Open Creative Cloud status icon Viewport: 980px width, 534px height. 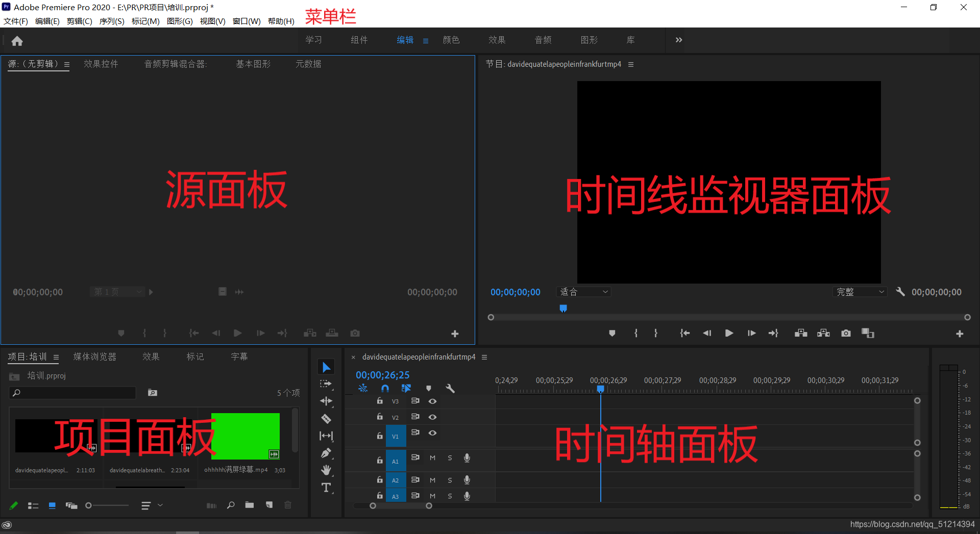(7, 525)
